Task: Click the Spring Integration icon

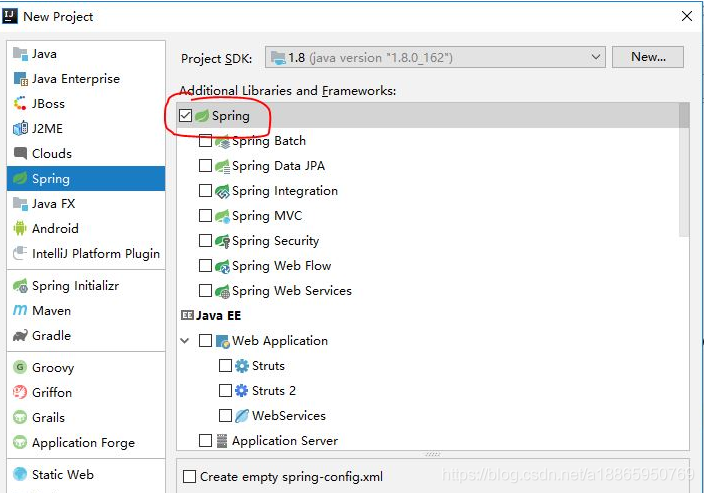Action: [x=223, y=191]
